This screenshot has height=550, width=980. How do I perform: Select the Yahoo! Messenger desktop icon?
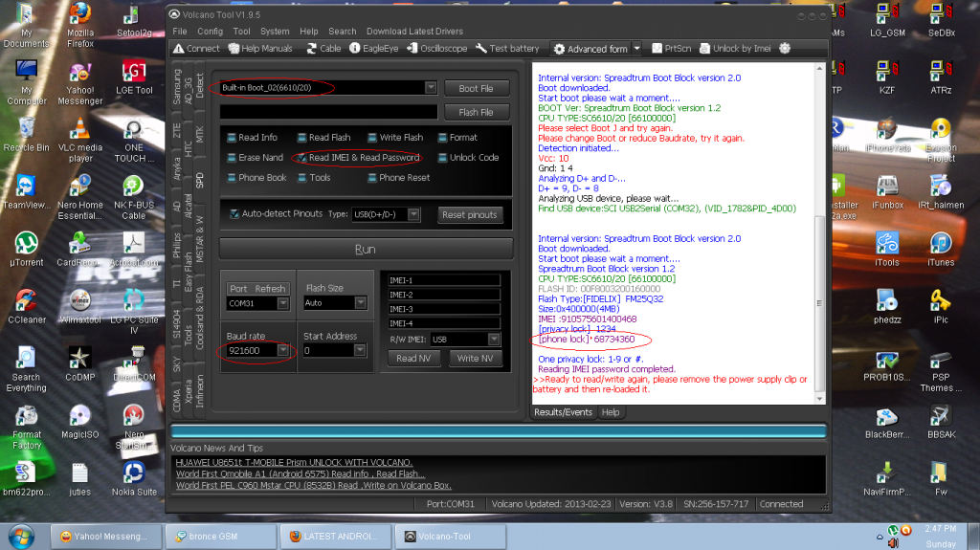point(80,82)
